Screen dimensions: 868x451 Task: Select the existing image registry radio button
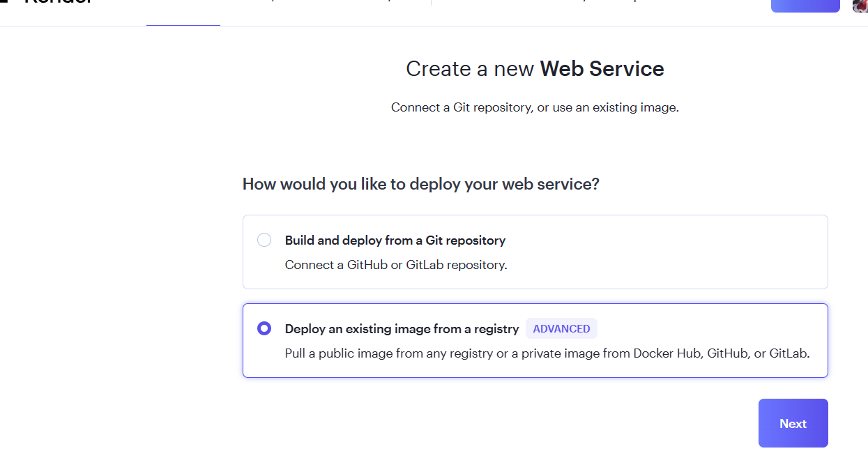pos(264,328)
